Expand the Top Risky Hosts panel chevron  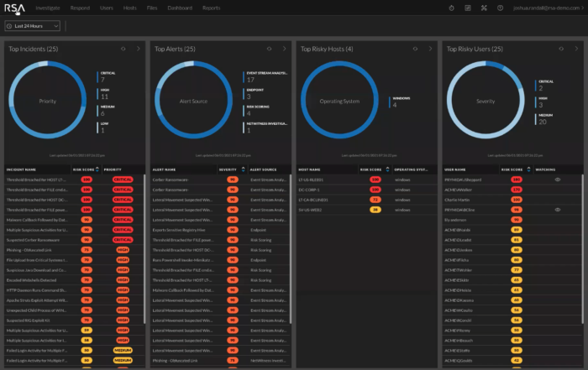(430, 49)
